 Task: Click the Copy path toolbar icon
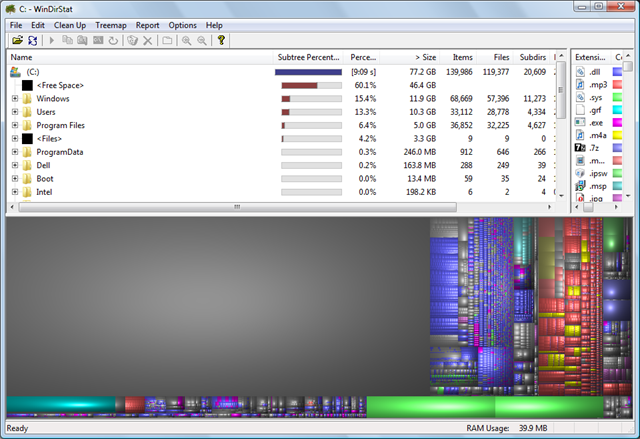(x=67, y=40)
